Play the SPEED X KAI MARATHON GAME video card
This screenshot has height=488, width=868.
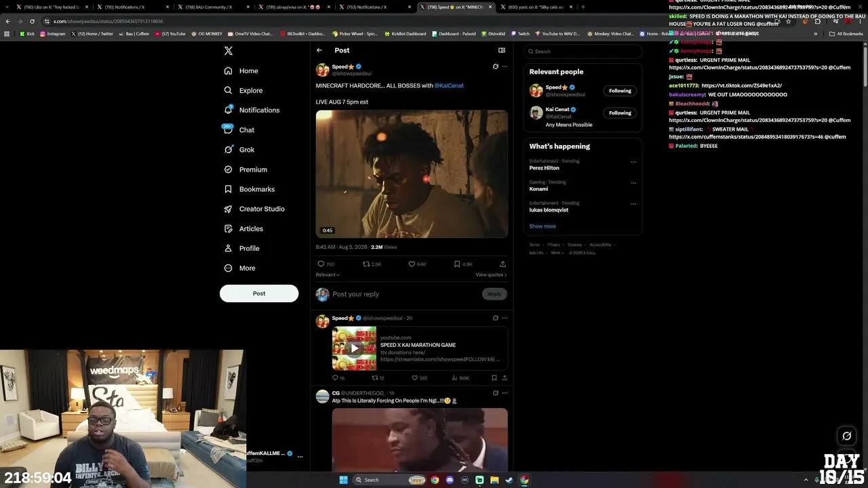354,348
